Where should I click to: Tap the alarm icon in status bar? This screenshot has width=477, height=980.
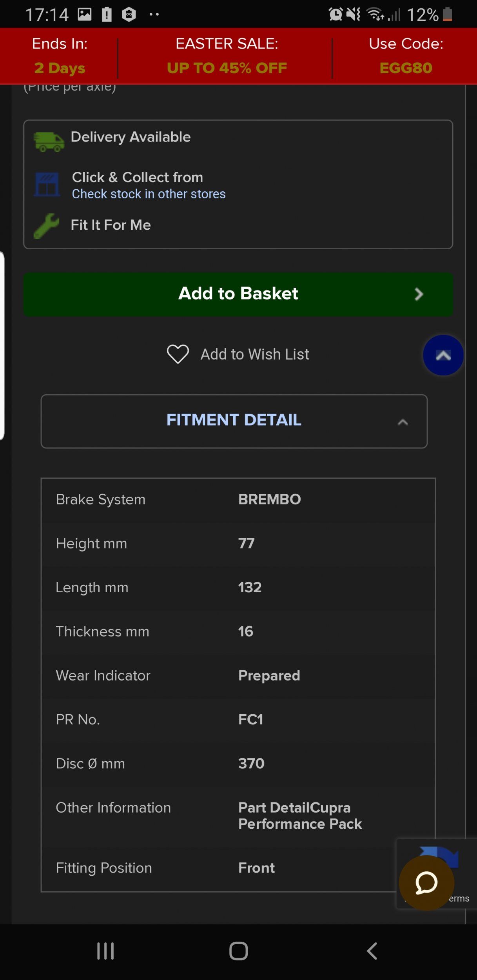[x=335, y=15]
